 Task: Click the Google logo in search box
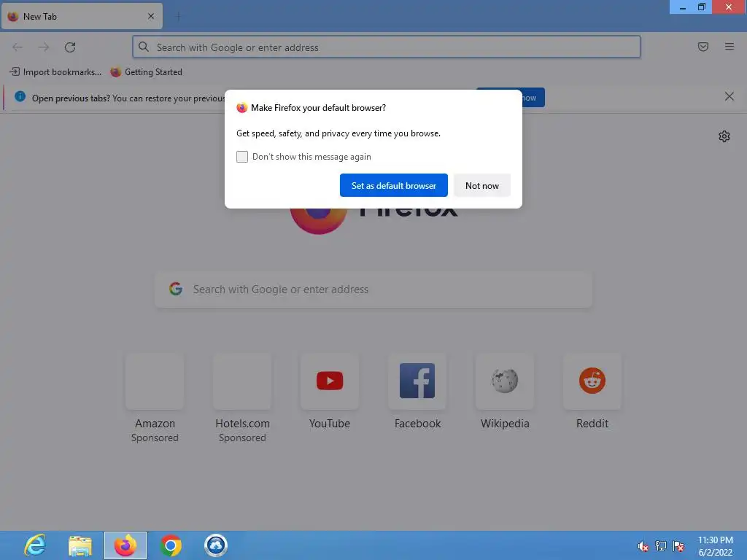[176, 289]
